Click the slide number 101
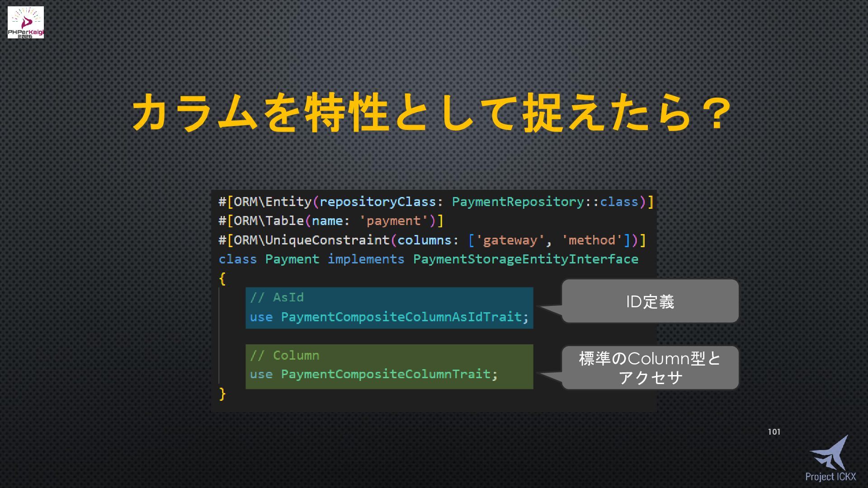The width and height of the screenshot is (868, 488). 774,432
